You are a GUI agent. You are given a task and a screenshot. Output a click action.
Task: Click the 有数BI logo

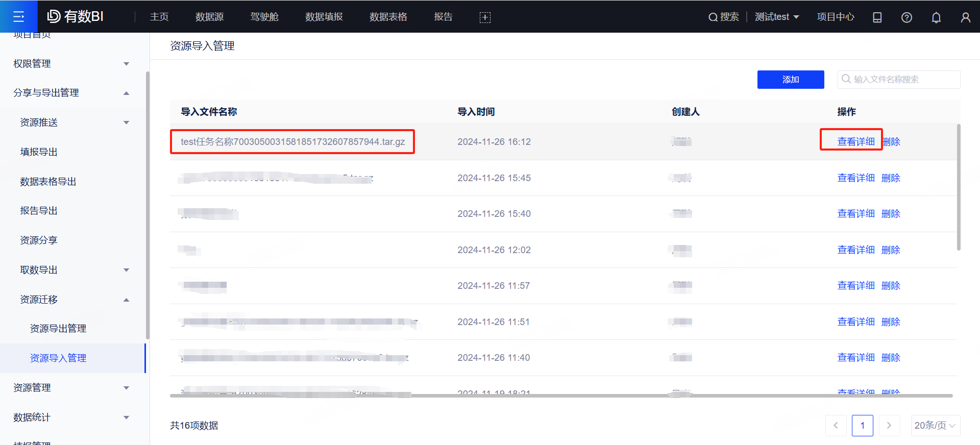tap(76, 17)
